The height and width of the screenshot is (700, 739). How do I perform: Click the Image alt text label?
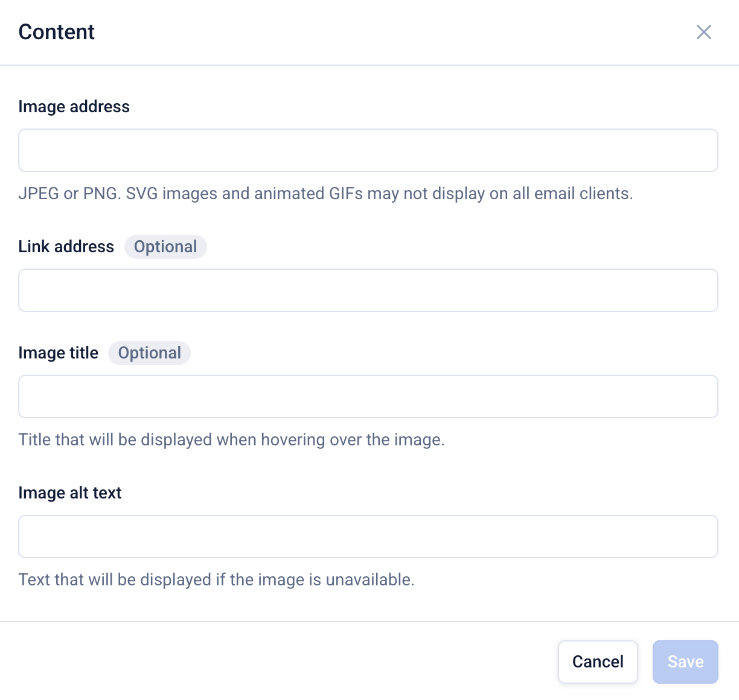(x=69, y=493)
